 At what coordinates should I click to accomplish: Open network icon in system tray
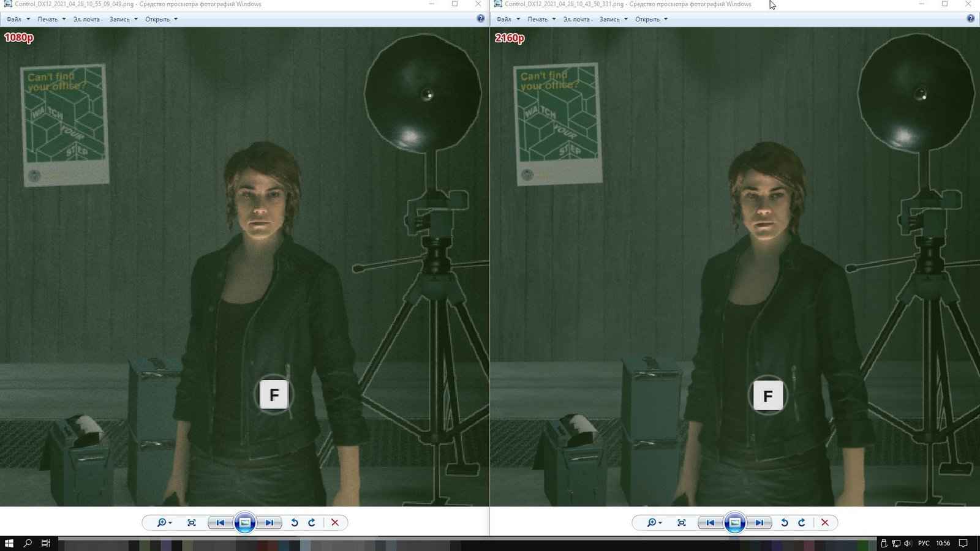[x=895, y=543]
